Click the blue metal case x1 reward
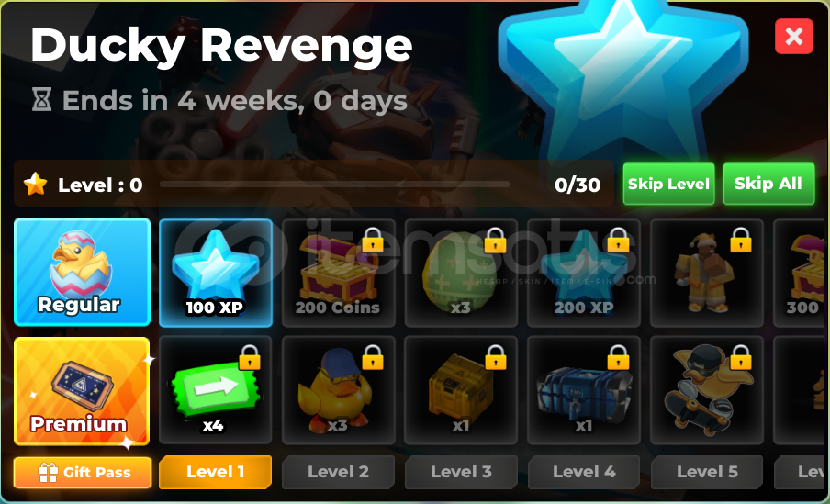830x504 pixels. pos(584,389)
